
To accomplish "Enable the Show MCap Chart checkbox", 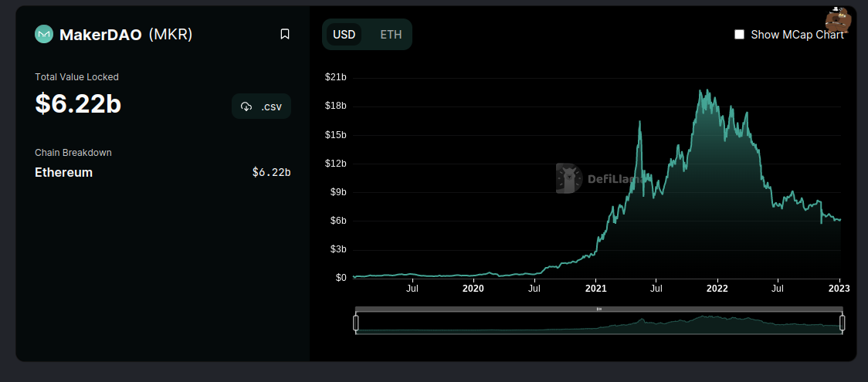I will [739, 34].
